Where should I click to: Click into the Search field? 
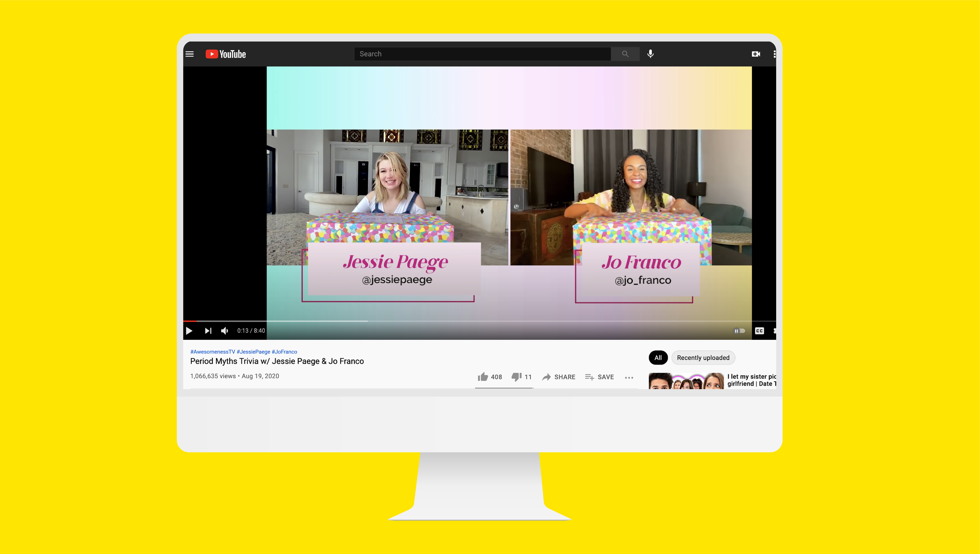tap(482, 54)
